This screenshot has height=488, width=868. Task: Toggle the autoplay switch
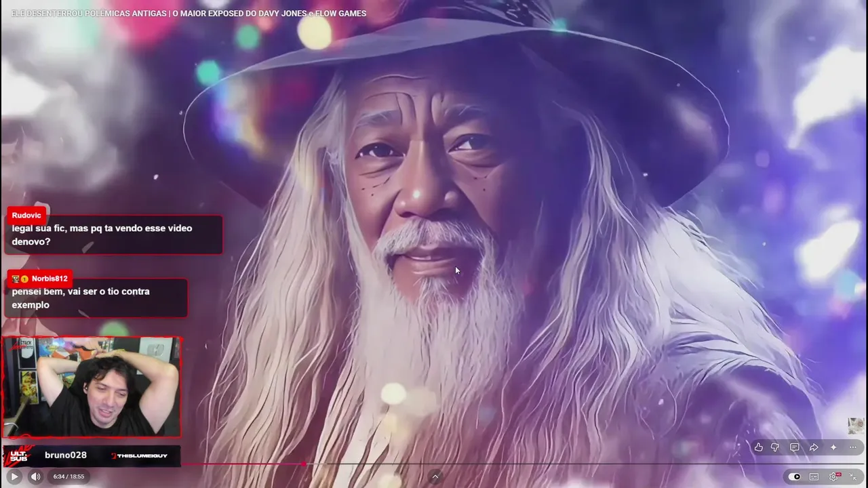tap(793, 476)
